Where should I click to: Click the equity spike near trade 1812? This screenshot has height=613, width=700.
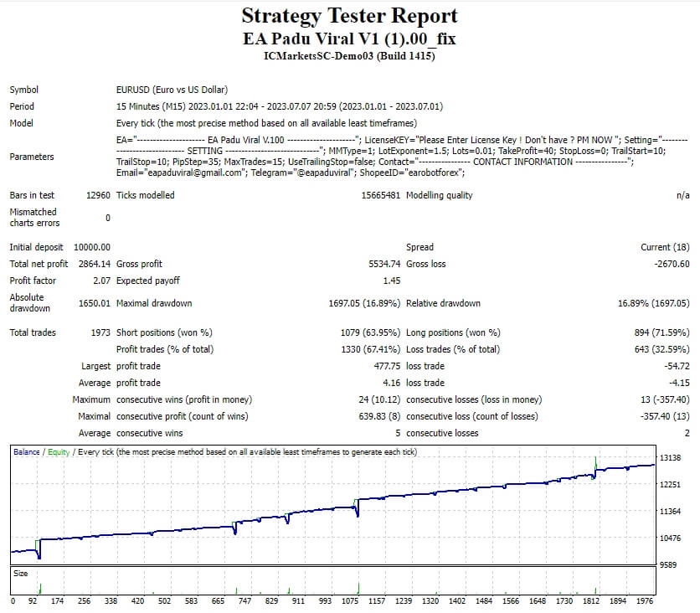595,462
